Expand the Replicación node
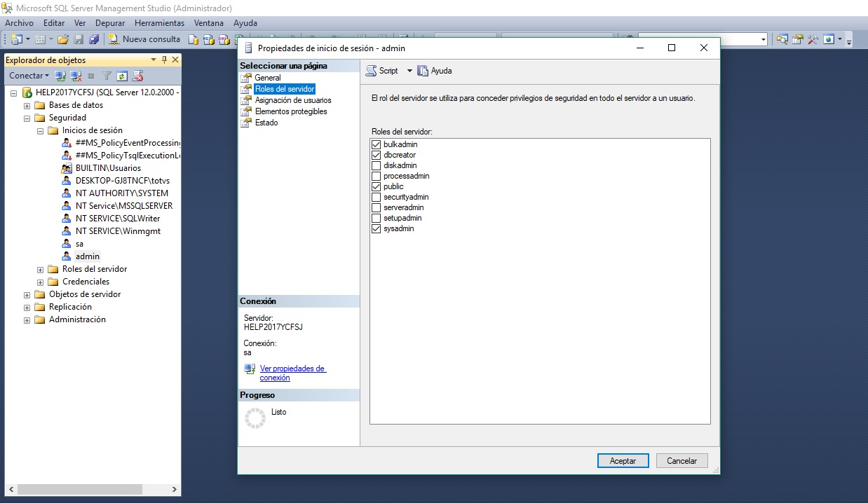Viewport: 868px width, 503px height. tap(27, 307)
